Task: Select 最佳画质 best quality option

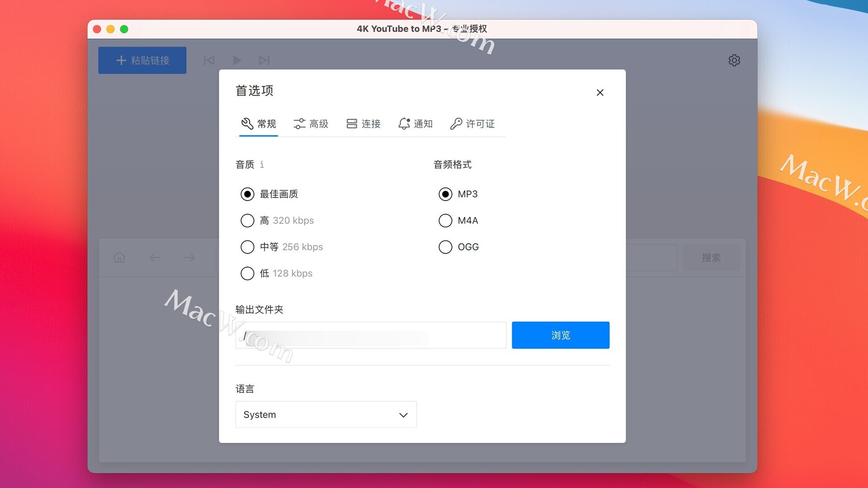Action: click(x=269, y=194)
